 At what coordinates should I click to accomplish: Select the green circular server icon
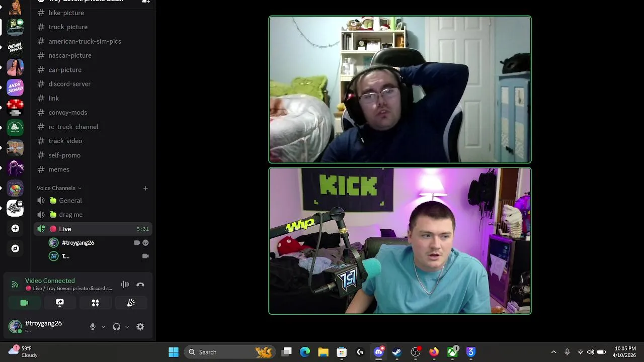[15, 128]
